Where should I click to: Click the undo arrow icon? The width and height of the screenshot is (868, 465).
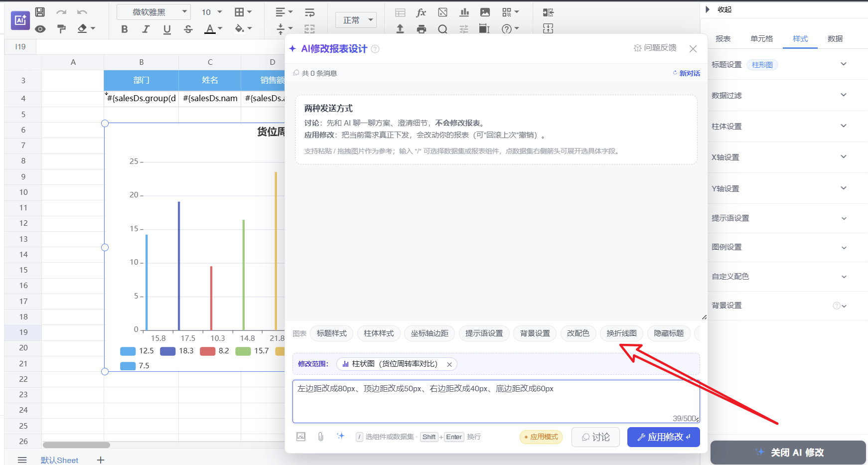point(82,12)
